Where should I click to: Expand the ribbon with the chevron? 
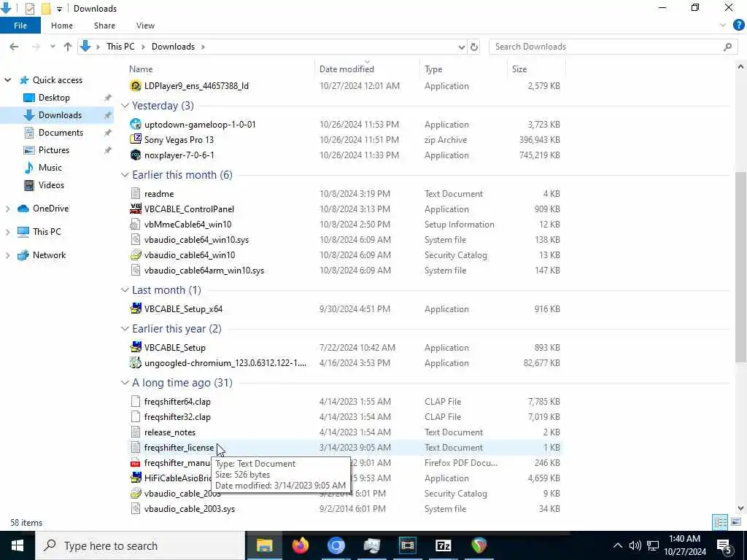coord(723,26)
